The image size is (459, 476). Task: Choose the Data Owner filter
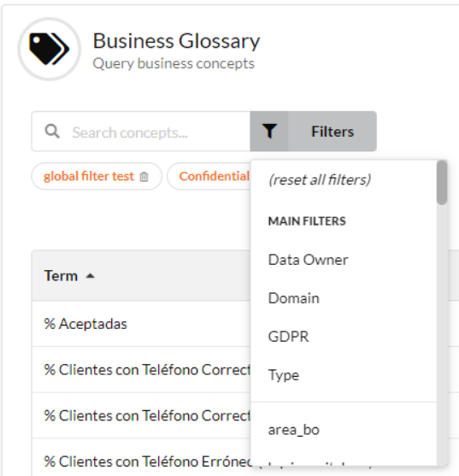(x=308, y=260)
